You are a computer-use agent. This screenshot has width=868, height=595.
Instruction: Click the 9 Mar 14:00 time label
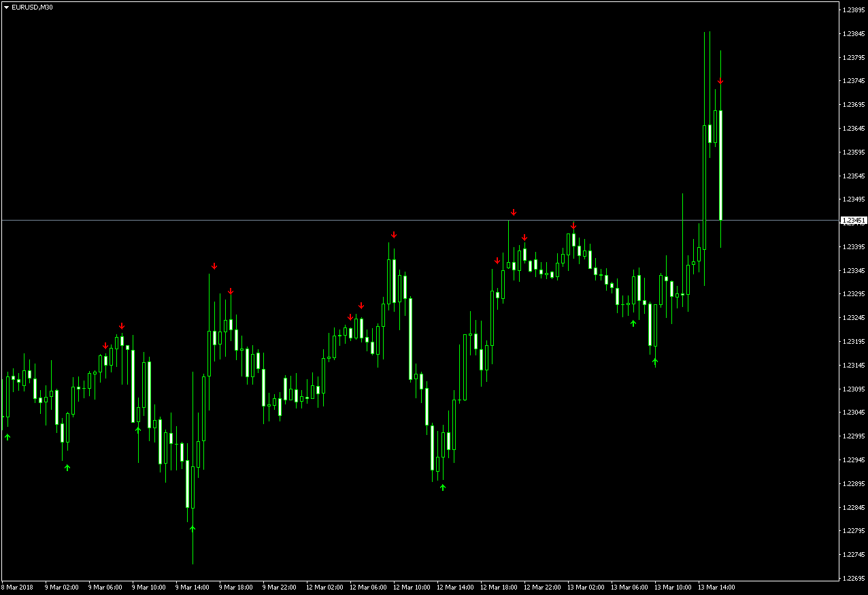coord(193,588)
